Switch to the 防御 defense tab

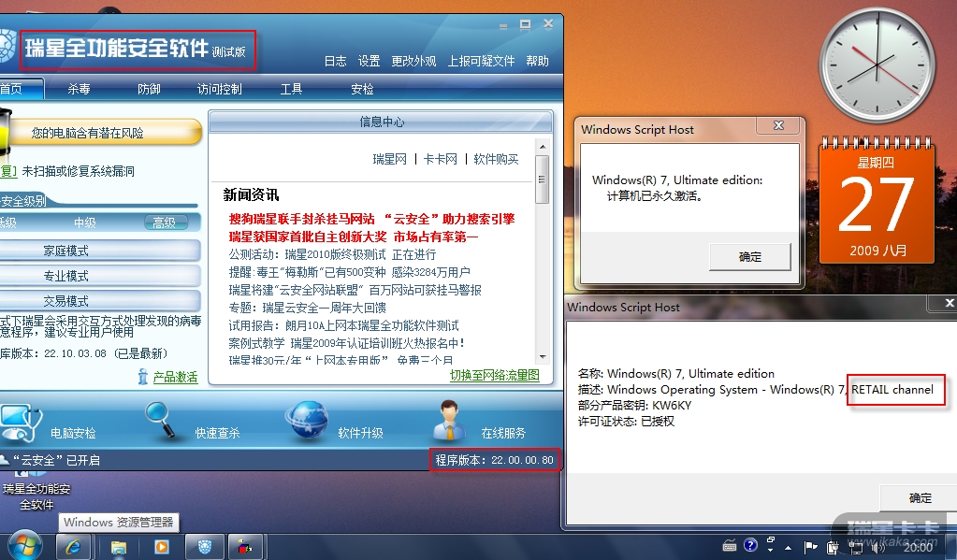149,89
